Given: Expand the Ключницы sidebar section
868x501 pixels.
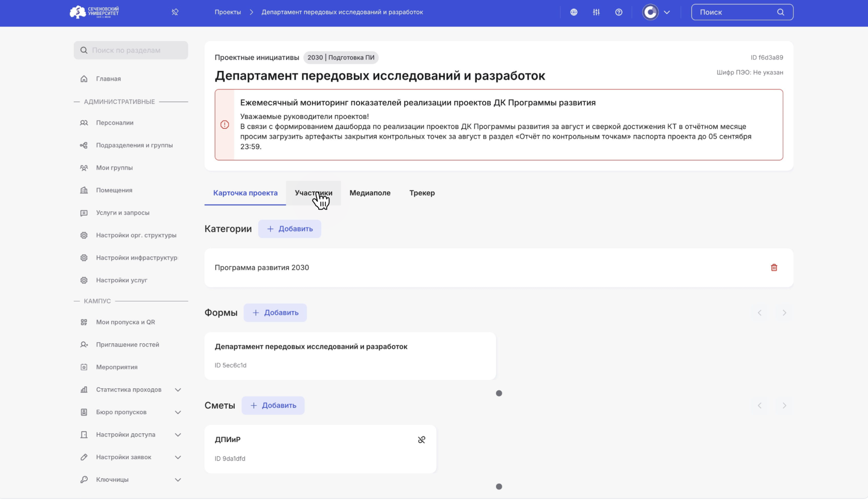Looking at the screenshot, I should (x=178, y=479).
